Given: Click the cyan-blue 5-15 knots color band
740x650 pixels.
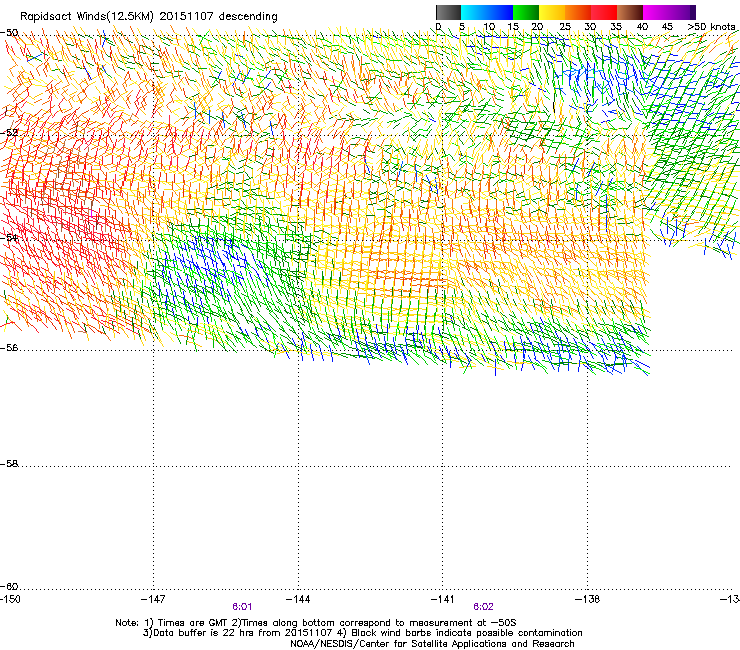Looking at the screenshot, I should click(x=487, y=12).
